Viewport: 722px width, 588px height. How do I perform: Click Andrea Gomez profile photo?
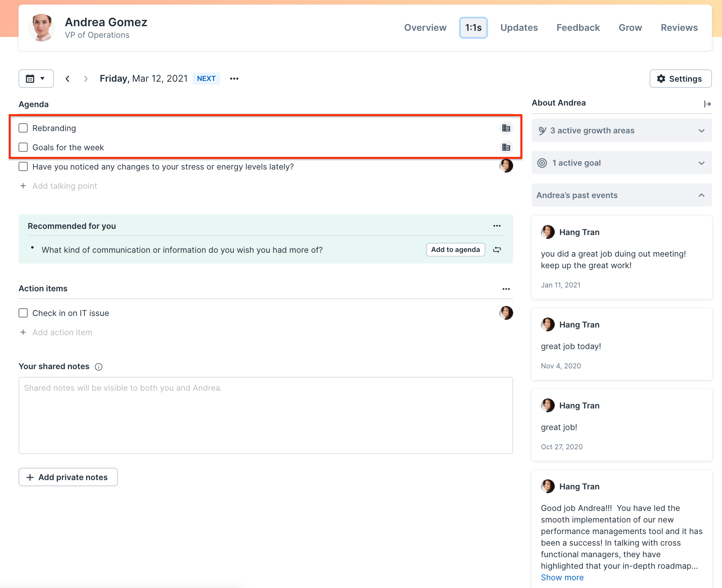42,28
